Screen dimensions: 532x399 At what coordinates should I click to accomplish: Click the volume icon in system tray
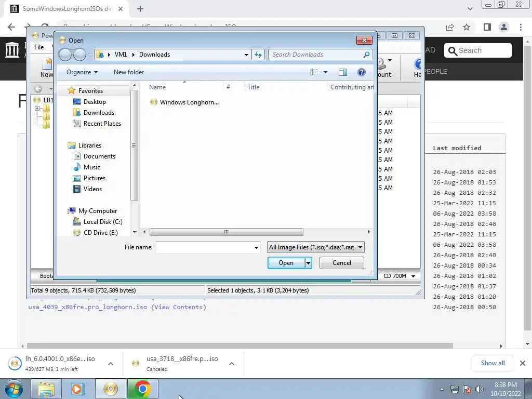tap(480, 389)
